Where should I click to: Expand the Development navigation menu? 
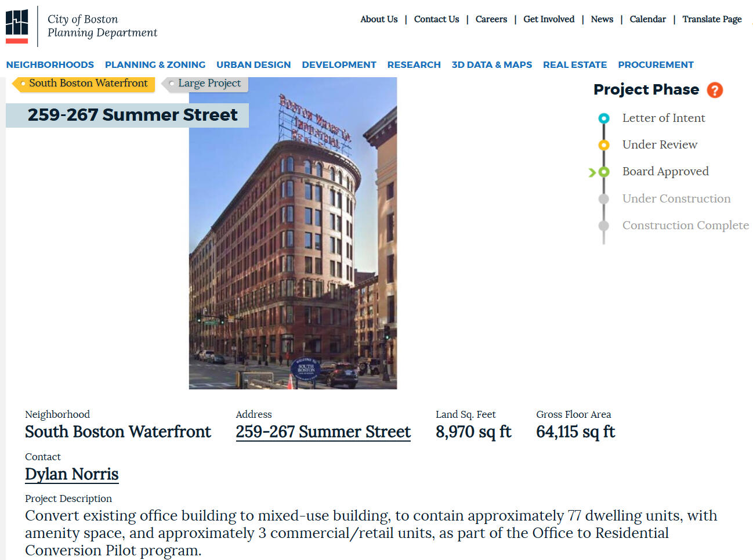[x=339, y=65]
